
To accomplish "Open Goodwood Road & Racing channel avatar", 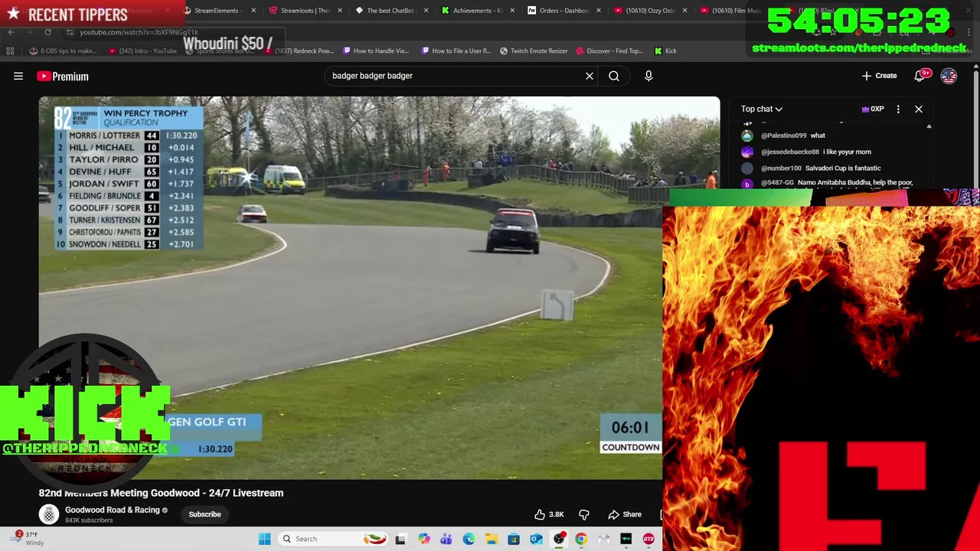I will pos(49,514).
